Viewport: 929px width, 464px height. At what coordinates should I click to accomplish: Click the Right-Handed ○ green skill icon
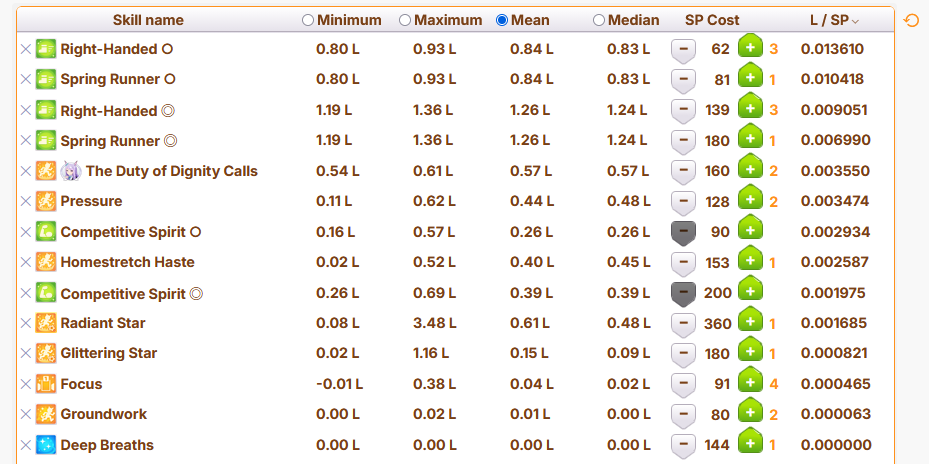46,49
